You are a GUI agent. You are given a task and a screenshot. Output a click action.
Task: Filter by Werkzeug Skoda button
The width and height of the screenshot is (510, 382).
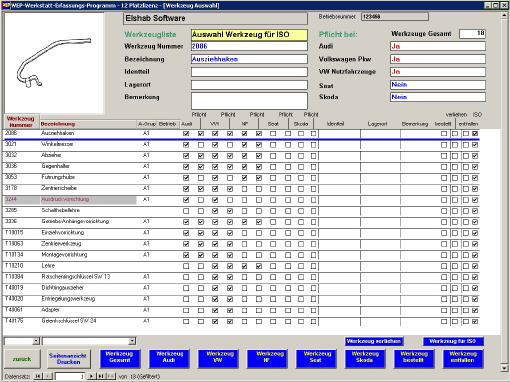[365, 359]
